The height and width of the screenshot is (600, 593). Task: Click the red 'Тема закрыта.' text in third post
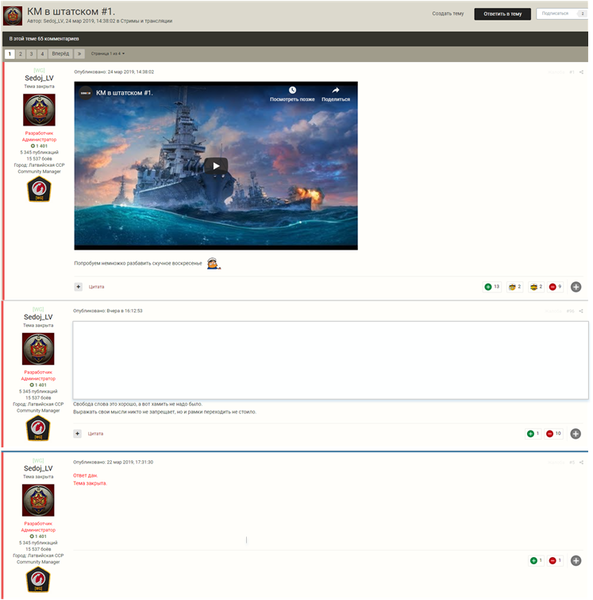[90, 484]
